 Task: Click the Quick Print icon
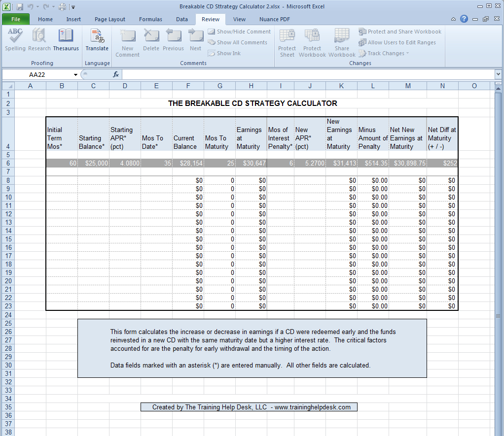coord(62,6)
